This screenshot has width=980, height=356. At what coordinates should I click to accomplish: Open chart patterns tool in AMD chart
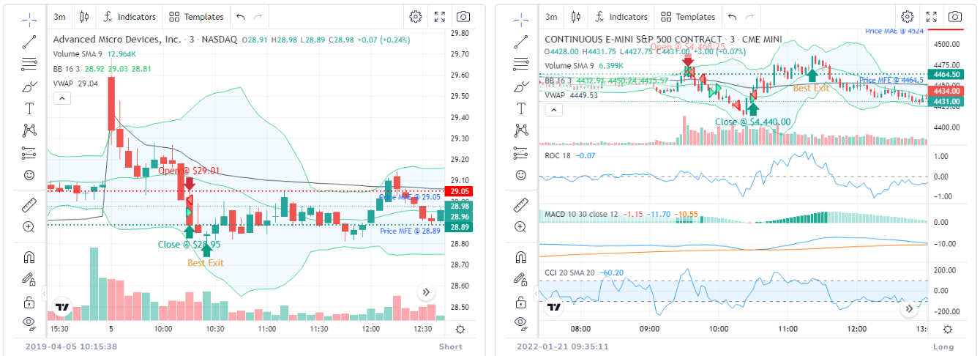29,130
